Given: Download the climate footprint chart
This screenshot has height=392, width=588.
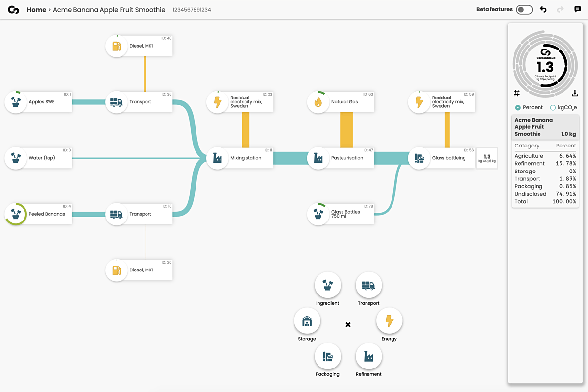Looking at the screenshot, I should click(575, 93).
